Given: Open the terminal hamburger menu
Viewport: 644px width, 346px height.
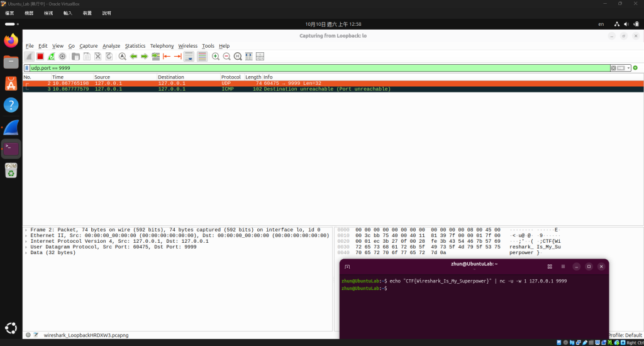Looking at the screenshot, I should coord(563,267).
